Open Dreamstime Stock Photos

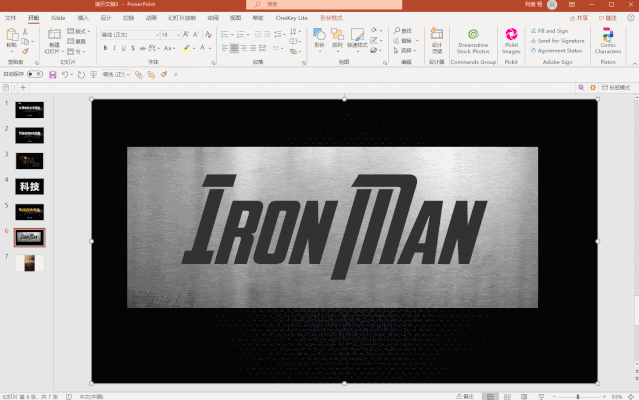point(473,41)
